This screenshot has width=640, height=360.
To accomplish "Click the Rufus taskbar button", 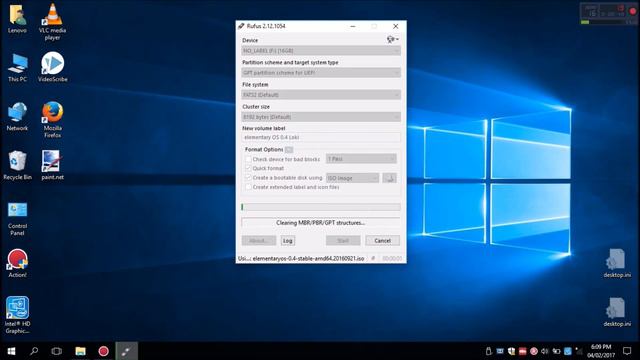I will [x=126, y=351].
